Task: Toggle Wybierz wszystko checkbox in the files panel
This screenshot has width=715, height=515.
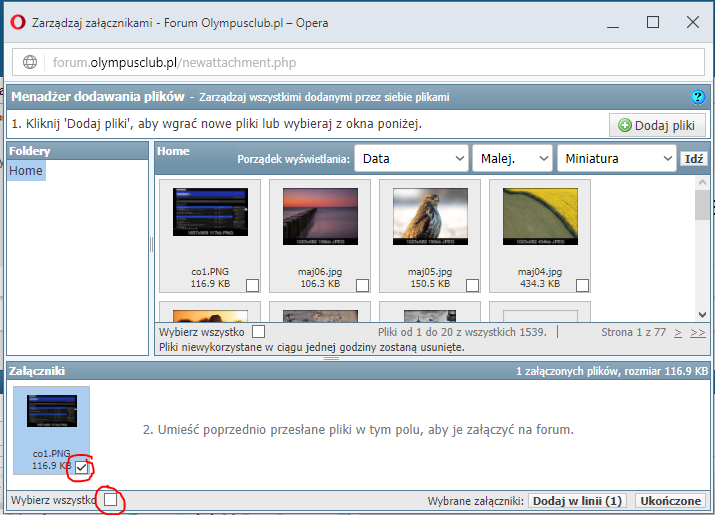Action: (x=259, y=331)
